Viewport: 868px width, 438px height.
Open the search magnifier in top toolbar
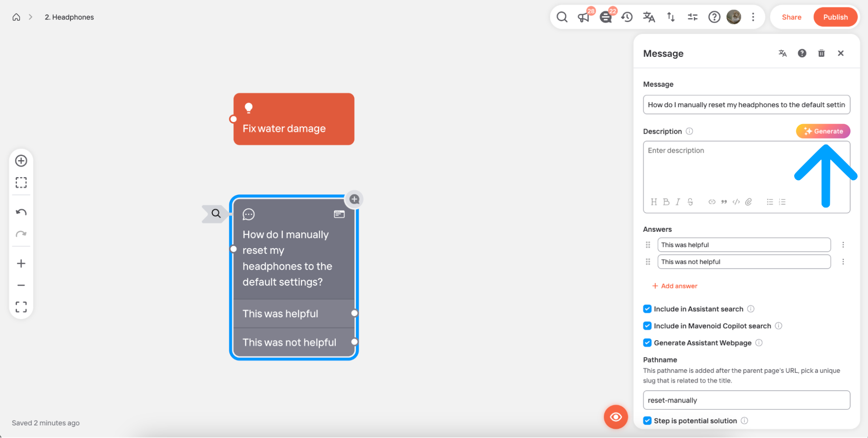pos(562,17)
